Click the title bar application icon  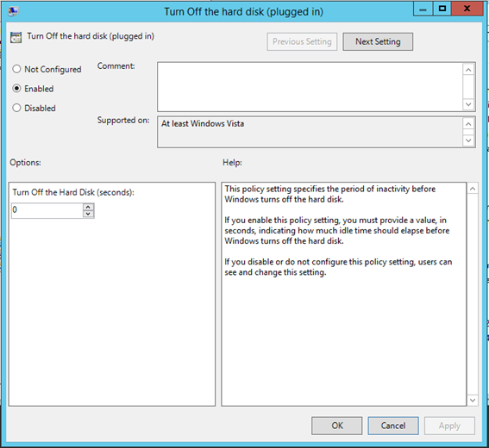[14, 11]
